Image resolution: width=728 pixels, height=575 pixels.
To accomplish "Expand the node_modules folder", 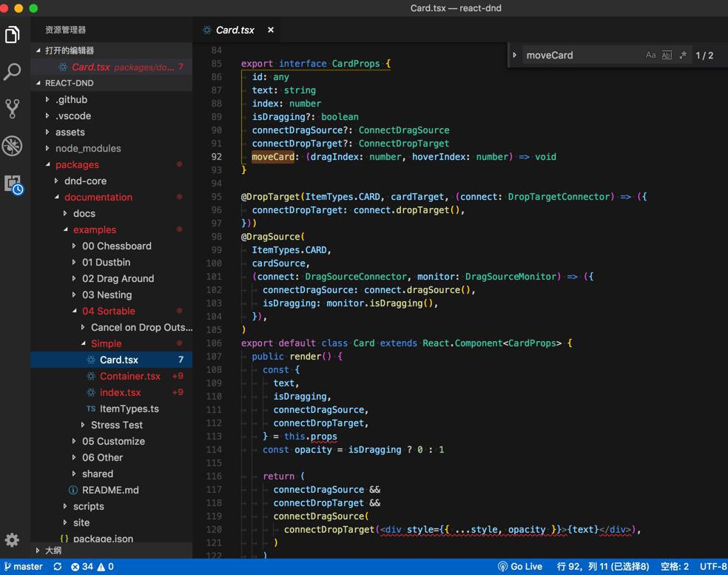I will pyautogui.click(x=87, y=148).
